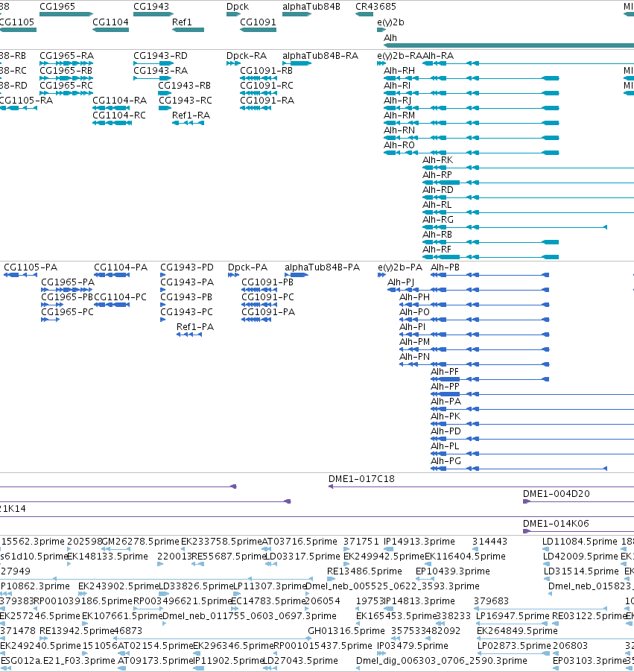Click the Alh-PF protein label

[445, 372]
